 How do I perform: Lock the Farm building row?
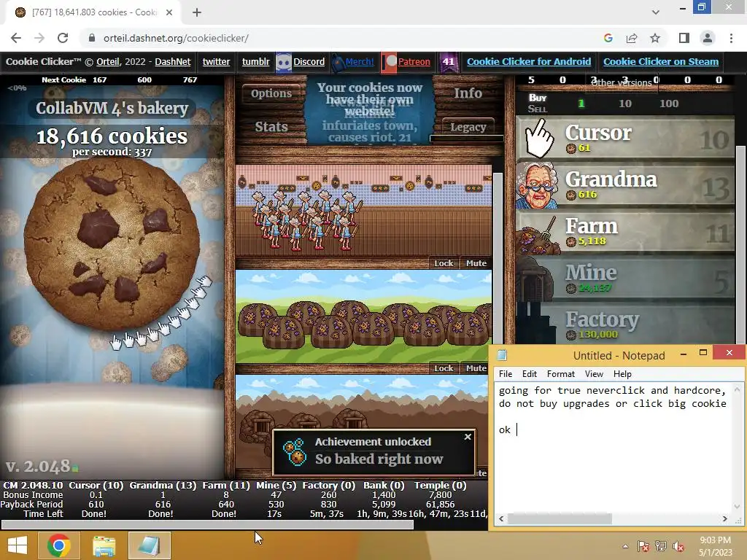coord(444,368)
